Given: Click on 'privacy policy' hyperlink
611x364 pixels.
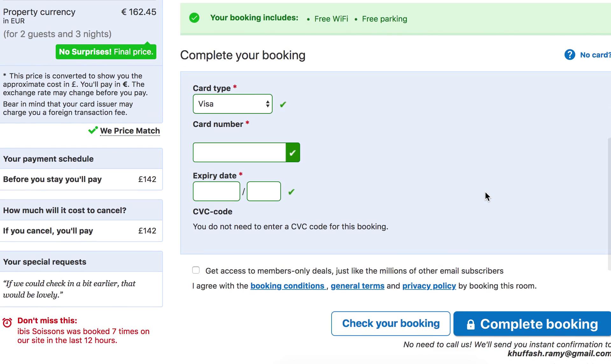Looking at the screenshot, I should coord(429,285).
